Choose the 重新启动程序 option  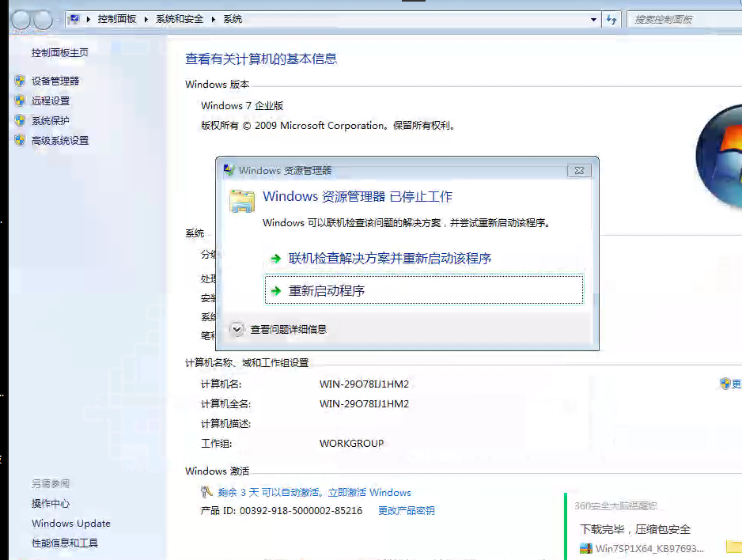tap(423, 290)
